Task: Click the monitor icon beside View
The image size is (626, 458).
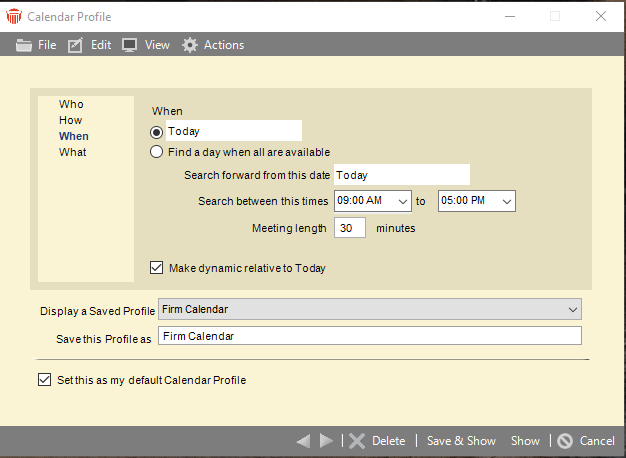Action: 129,45
